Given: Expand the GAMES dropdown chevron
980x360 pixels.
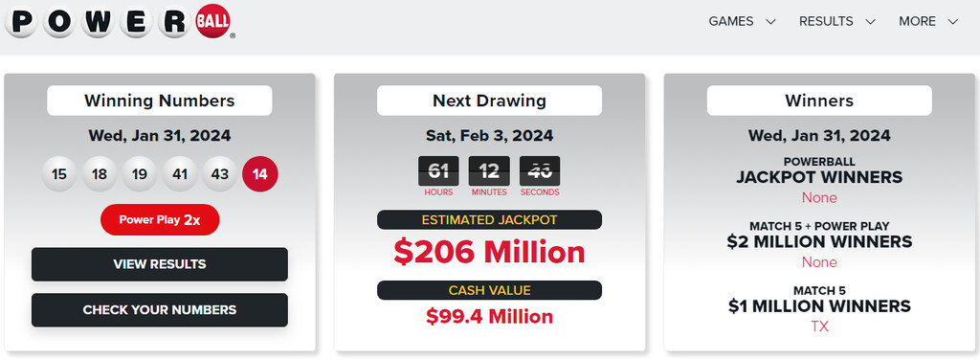Looking at the screenshot, I should [770, 22].
